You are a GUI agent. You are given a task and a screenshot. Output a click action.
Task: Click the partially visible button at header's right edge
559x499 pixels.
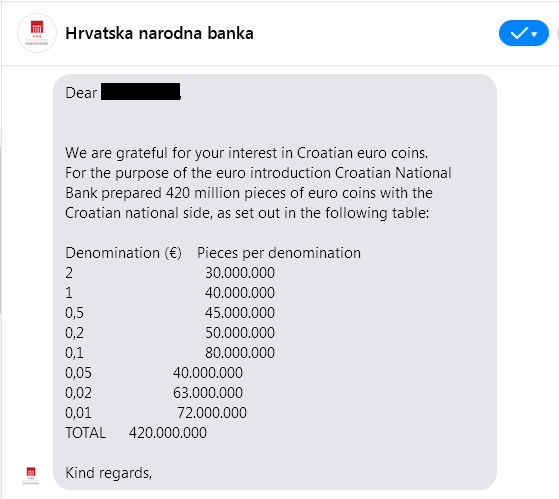[558, 33]
